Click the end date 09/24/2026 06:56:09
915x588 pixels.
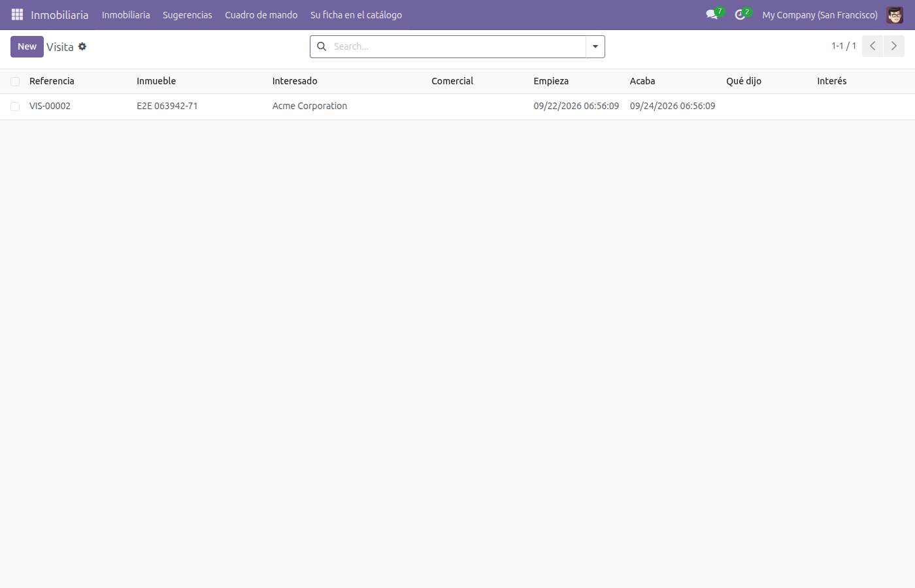coord(673,106)
